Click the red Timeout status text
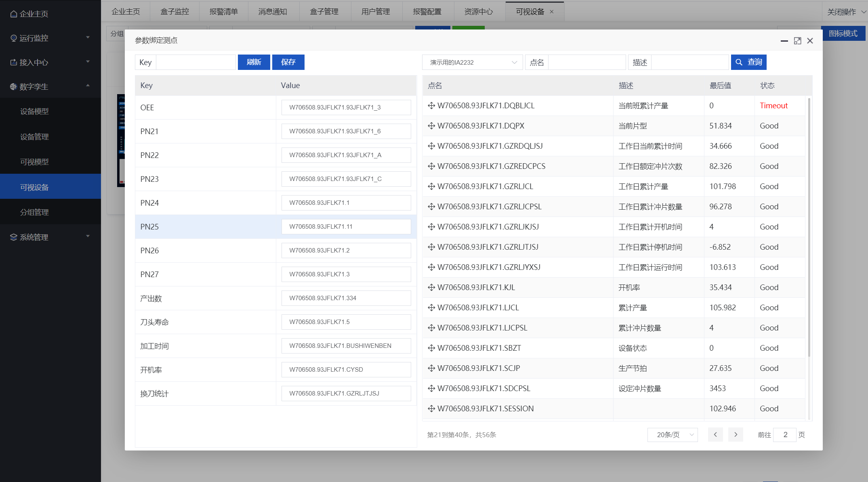Image resolution: width=868 pixels, height=482 pixels. pos(773,105)
